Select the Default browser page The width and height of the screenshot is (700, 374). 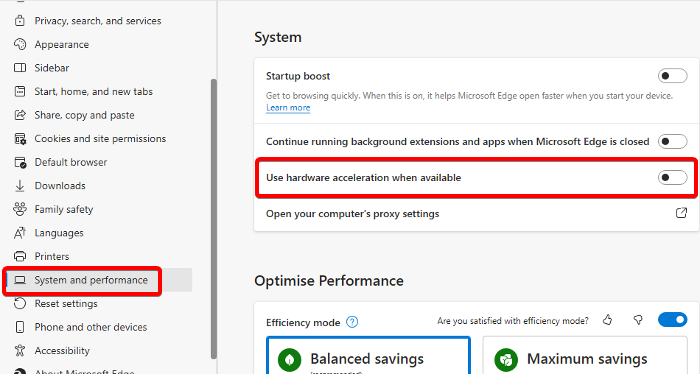pos(71,162)
